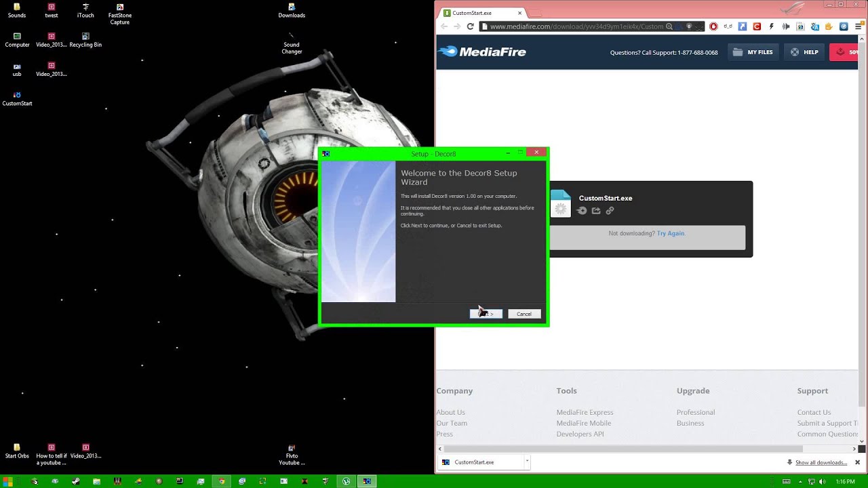
Task: Open Steam from the taskbar
Action: point(76,481)
